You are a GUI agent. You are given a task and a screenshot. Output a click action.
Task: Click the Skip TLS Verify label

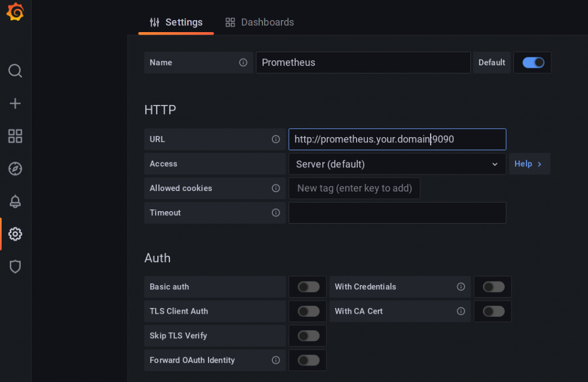[x=178, y=336]
